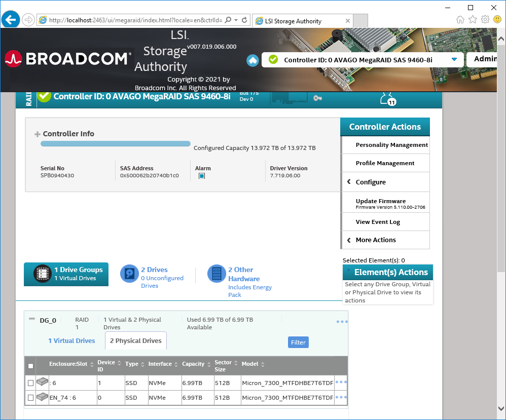The width and height of the screenshot is (506, 420).
Task: Check the box for drive EN_74 : 6
Action: pos(30,398)
